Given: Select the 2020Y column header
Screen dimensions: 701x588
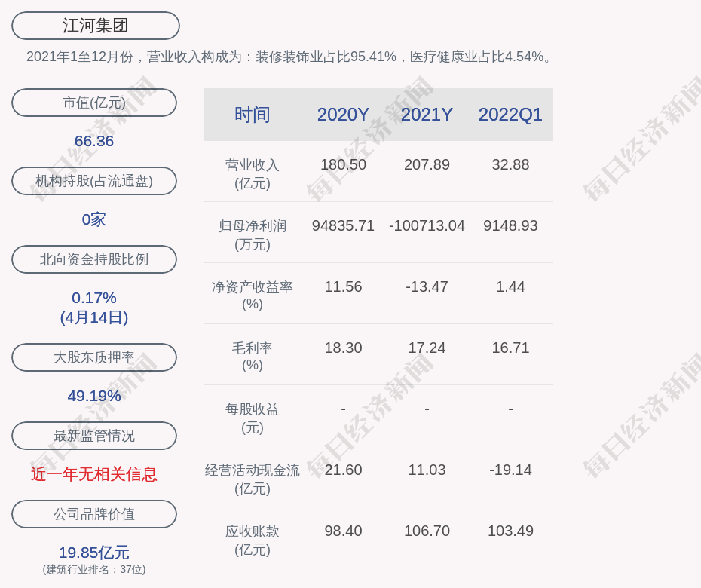Looking at the screenshot, I should tap(343, 115).
